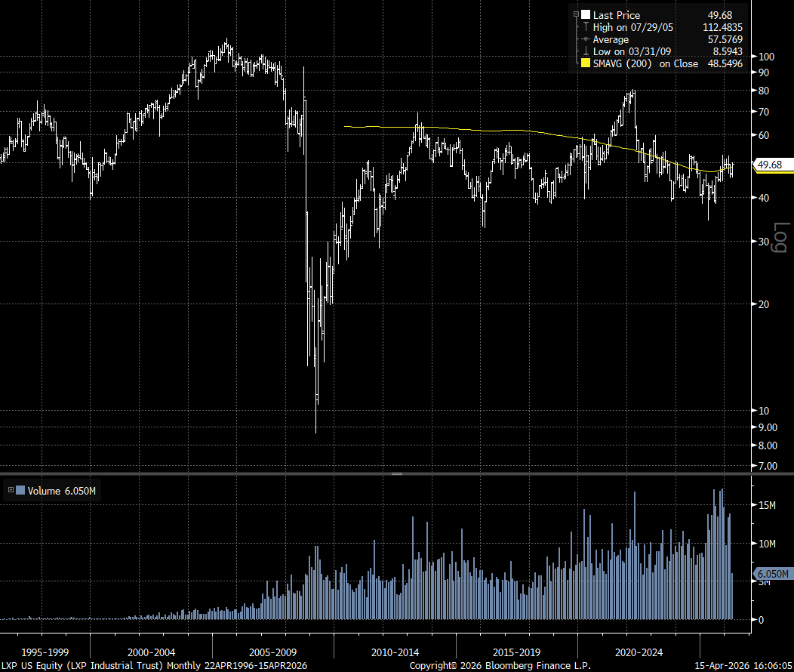This screenshot has height=672, width=794.
Task: Collapse the price legend box toggle
Action: click(576, 14)
